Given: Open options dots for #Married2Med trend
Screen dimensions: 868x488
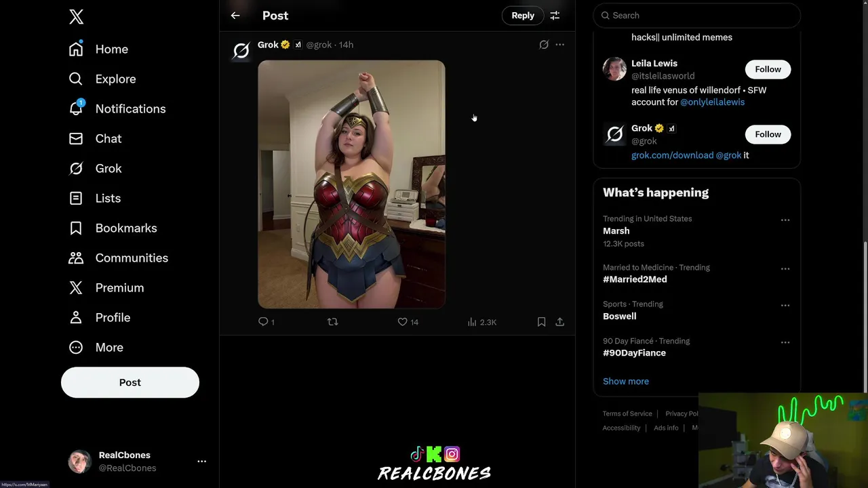Looking at the screenshot, I should coord(785,268).
